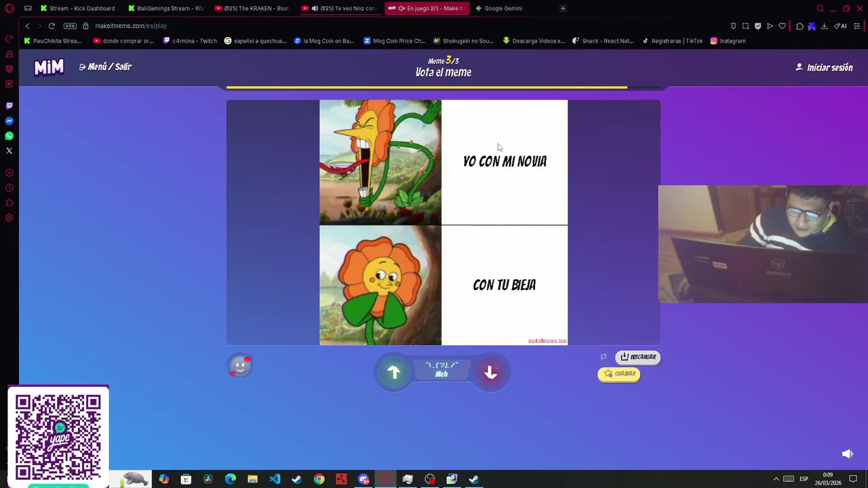
Task: Switch to The KRAKEN YouTube tab
Action: click(252, 8)
